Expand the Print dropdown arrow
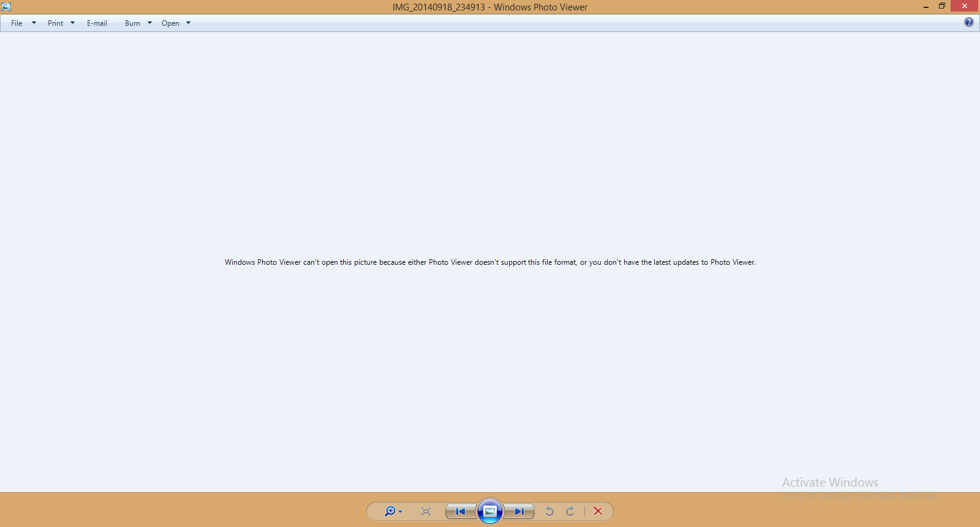980x527 pixels. pos(72,23)
